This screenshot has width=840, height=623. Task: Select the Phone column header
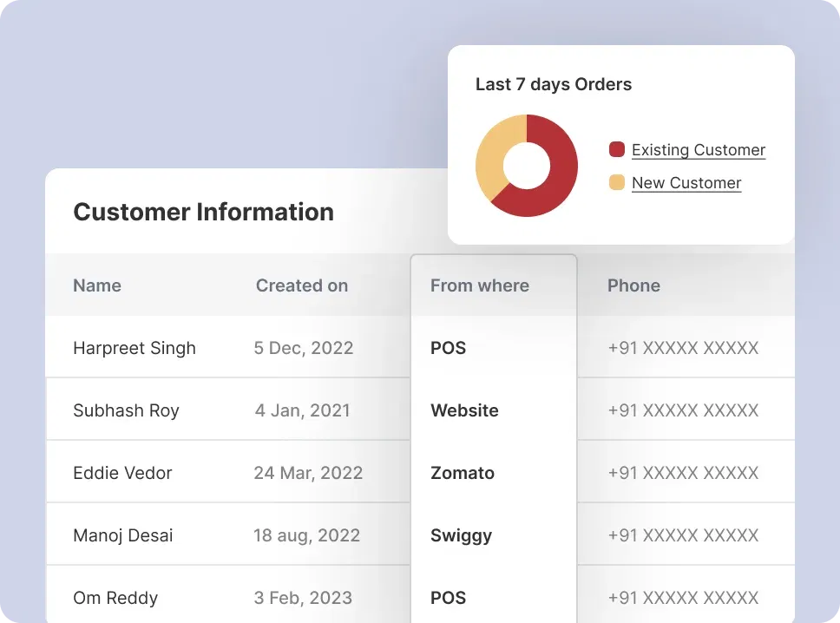633,285
